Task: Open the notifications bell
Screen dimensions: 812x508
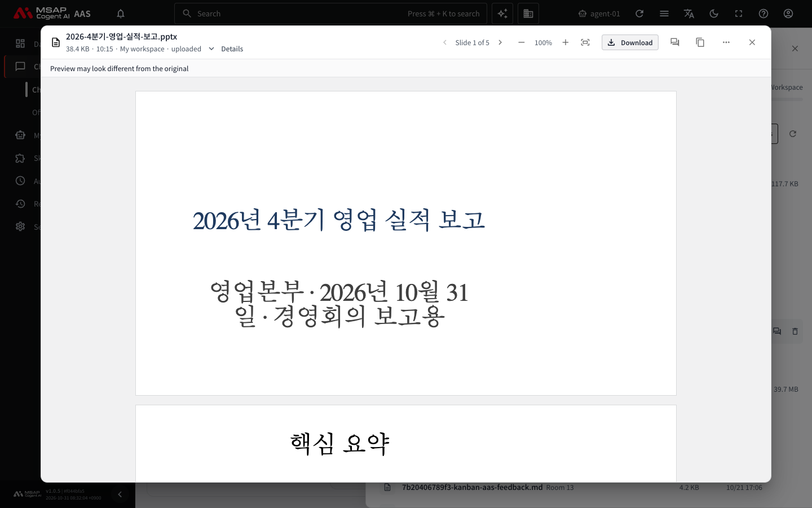Action: click(x=121, y=14)
